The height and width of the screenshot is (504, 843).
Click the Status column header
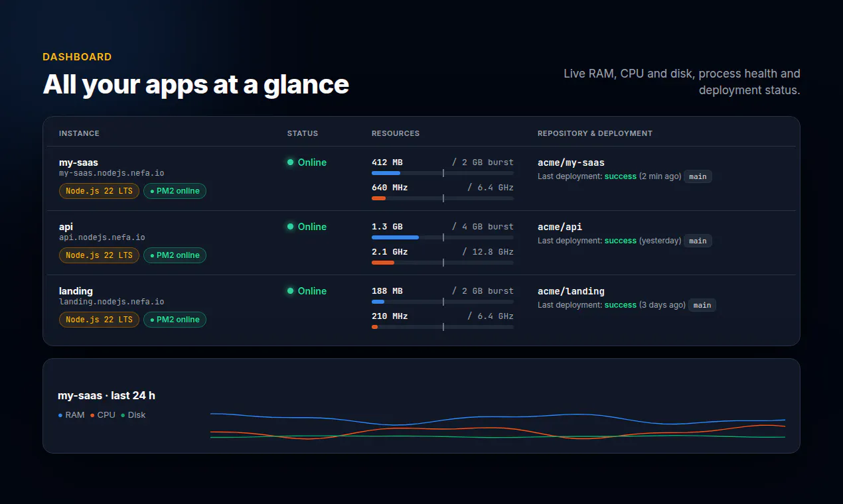pos(303,133)
